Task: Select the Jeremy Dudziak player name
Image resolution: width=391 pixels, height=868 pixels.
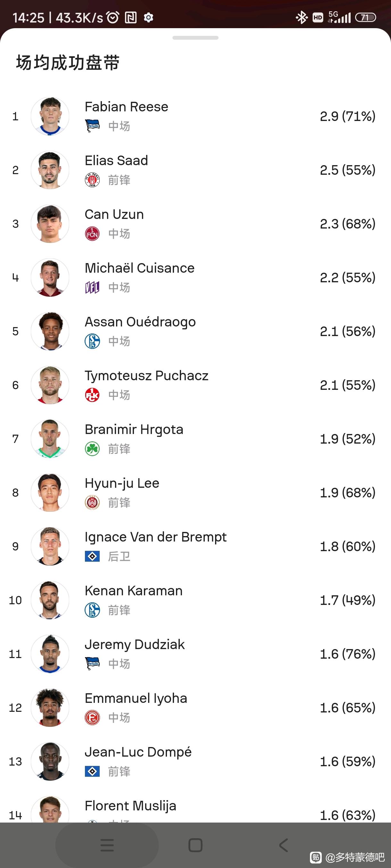Action: (135, 645)
